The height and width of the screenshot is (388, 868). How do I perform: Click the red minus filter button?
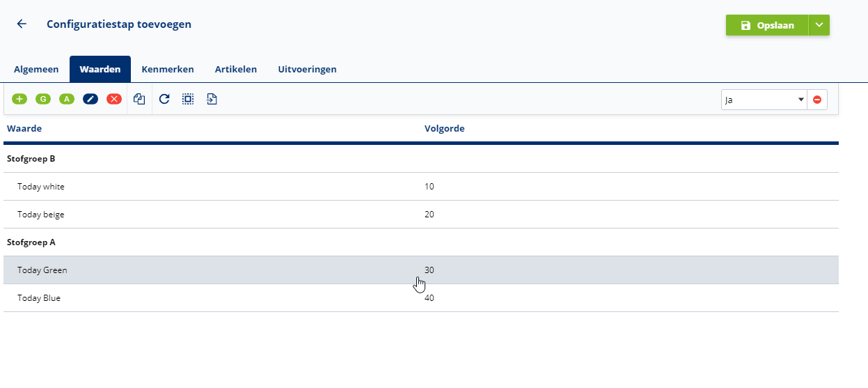coord(817,100)
